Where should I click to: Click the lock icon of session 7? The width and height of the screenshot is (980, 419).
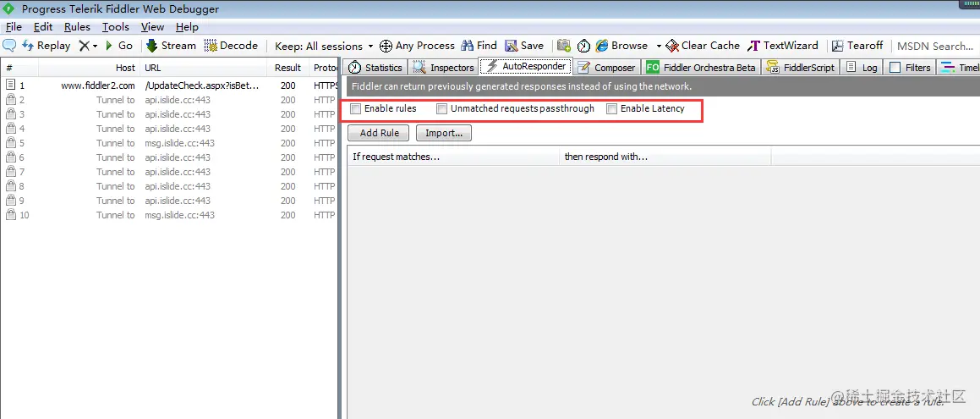point(10,171)
